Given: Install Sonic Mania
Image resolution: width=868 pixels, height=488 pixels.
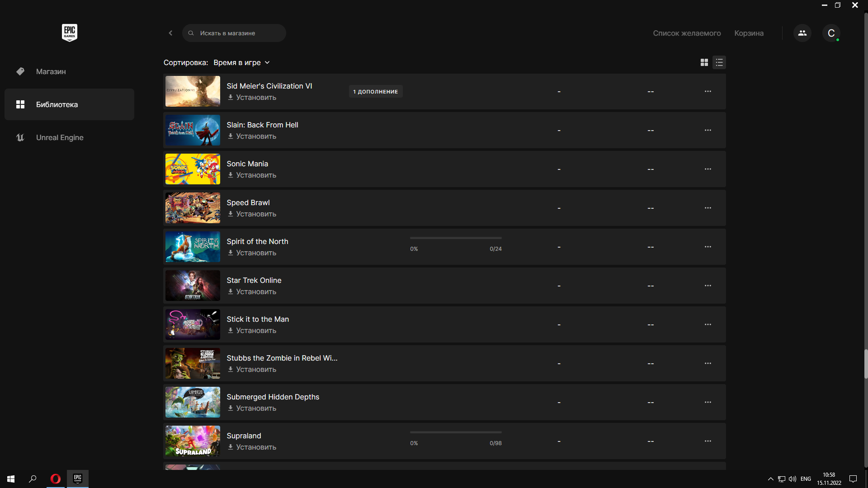Looking at the screenshot, I should pyautogui.click(x=252, y=175).
